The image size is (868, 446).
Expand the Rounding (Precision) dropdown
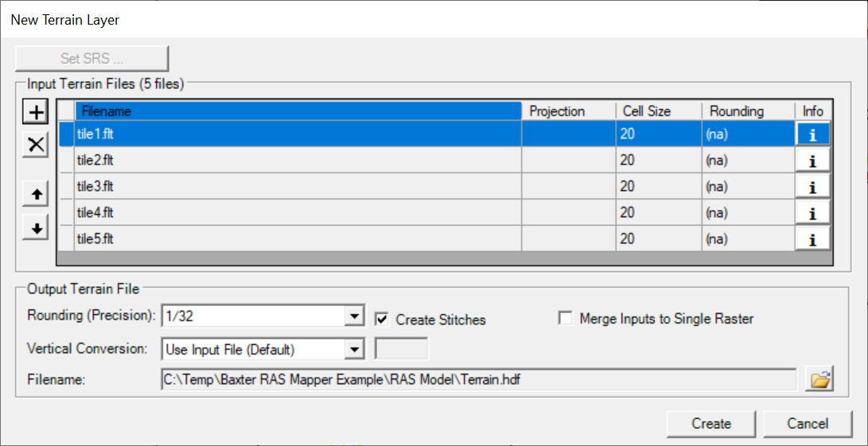[354, 316]
